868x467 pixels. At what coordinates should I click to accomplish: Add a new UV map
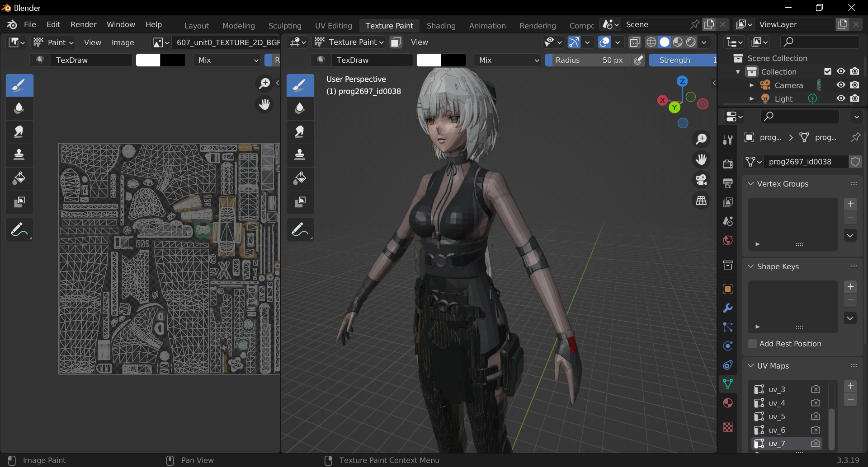click(850, 386)
